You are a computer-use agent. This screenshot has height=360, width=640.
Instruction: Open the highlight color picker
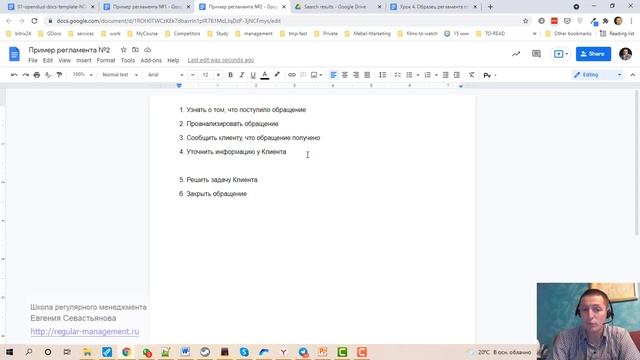click(x=277, y=75)
